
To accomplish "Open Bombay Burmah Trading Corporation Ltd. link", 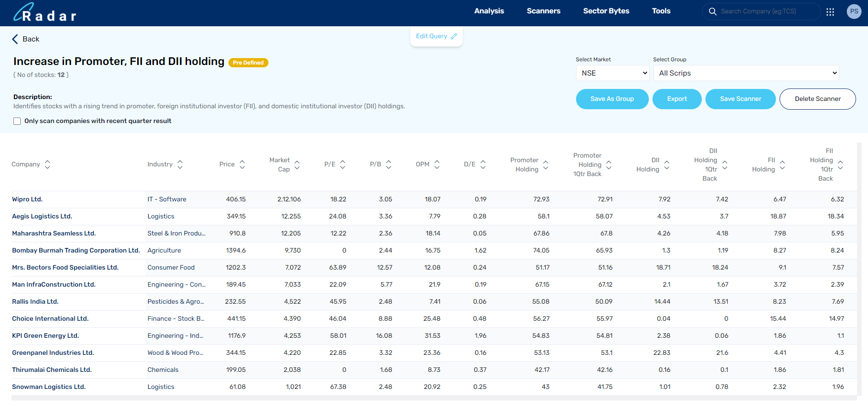I will tap(76, 251).
